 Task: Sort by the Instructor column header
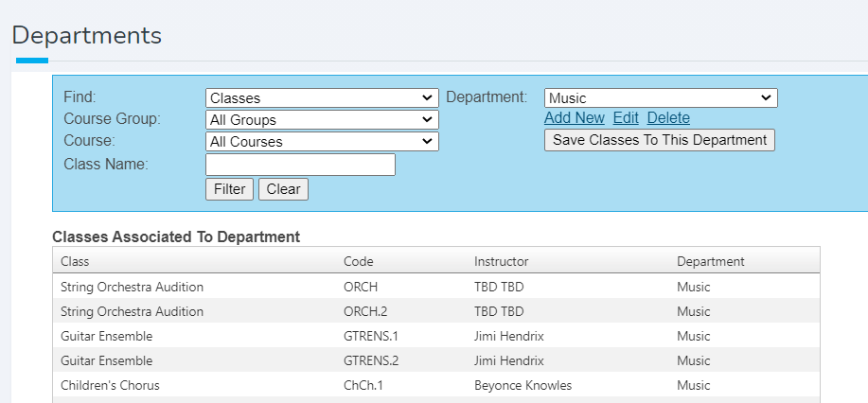(x=501, y=261)
